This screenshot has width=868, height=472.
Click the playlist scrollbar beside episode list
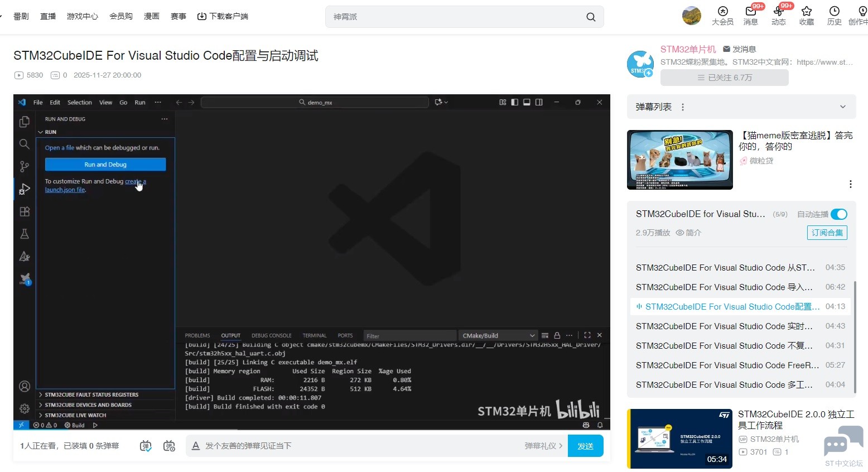[853, 345]
